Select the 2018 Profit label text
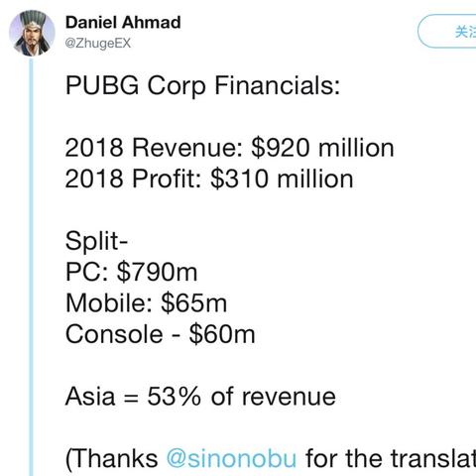The image size is (476, 476). [133, 178]
